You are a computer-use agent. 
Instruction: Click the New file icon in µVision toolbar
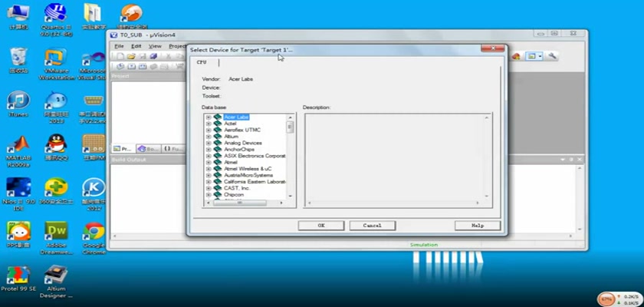pos(120,56)
